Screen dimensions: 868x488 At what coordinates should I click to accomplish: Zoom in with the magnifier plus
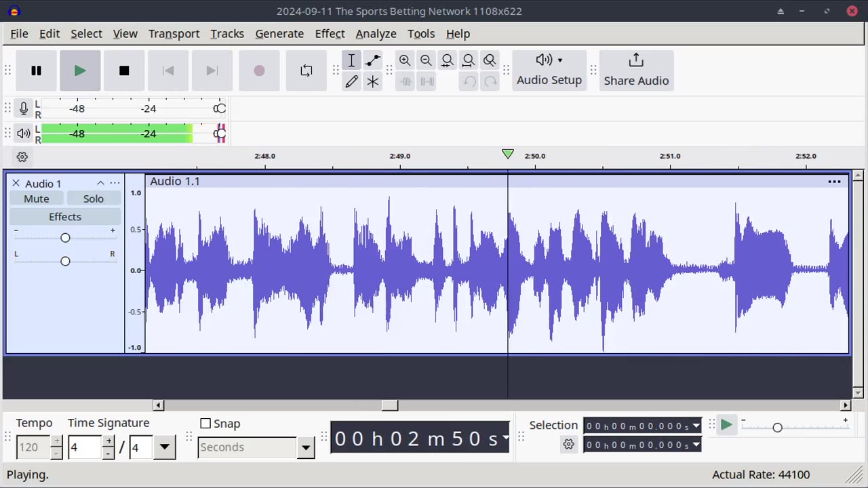(x=405, y=60)
